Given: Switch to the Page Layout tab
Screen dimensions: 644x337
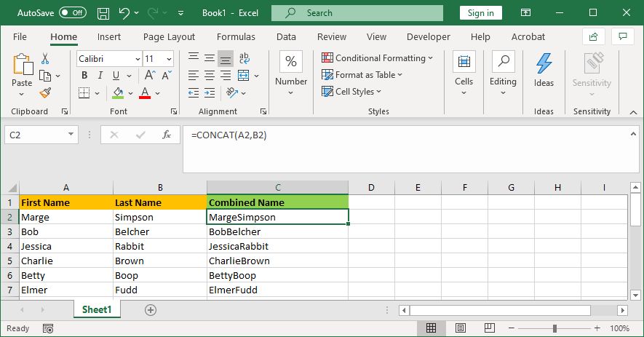Looking at the screenshot, I should (x=169, y=36).
